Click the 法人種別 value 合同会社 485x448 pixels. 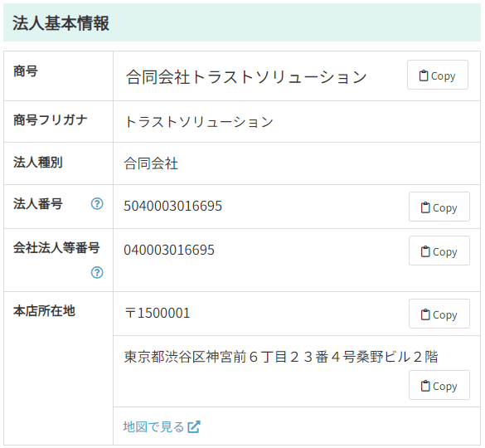pos(151,163)
